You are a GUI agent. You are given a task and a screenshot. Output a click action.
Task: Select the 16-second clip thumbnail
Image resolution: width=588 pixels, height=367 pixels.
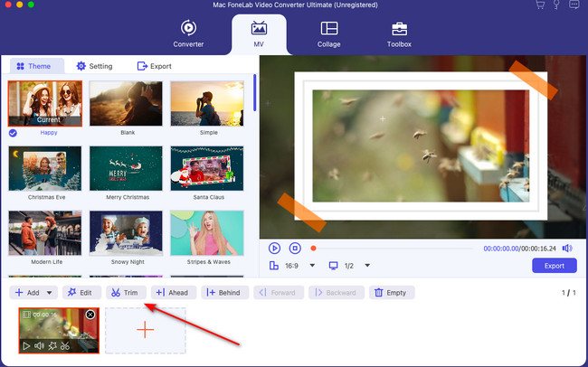(59, 331)
